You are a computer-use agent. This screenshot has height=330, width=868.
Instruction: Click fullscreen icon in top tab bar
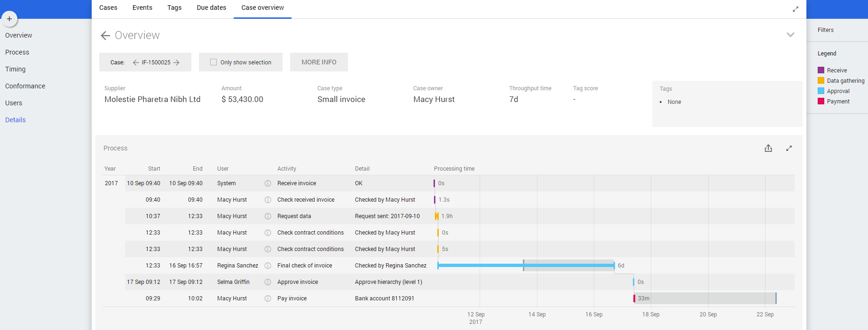point(796,9)
